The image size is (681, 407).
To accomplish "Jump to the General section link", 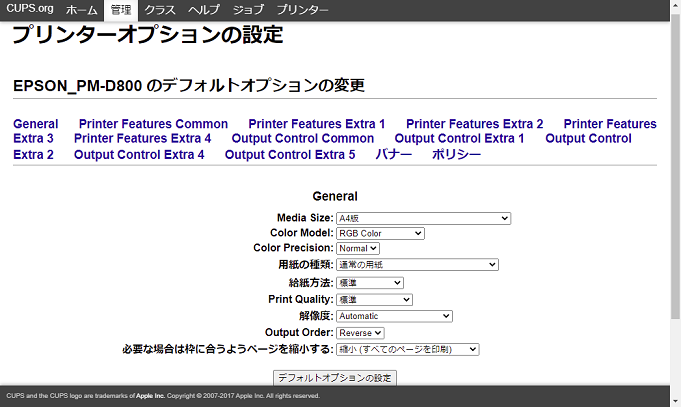I will [x=36, y=124].
